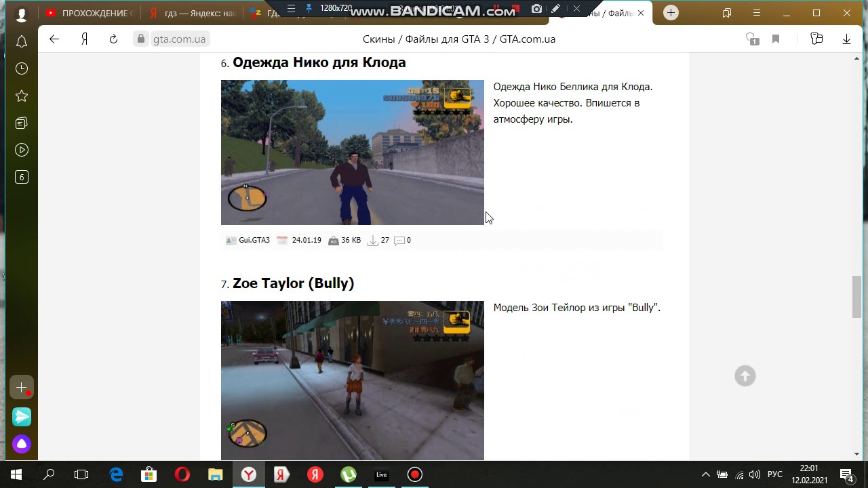Click the 36 KB file size

click(351, 240)
